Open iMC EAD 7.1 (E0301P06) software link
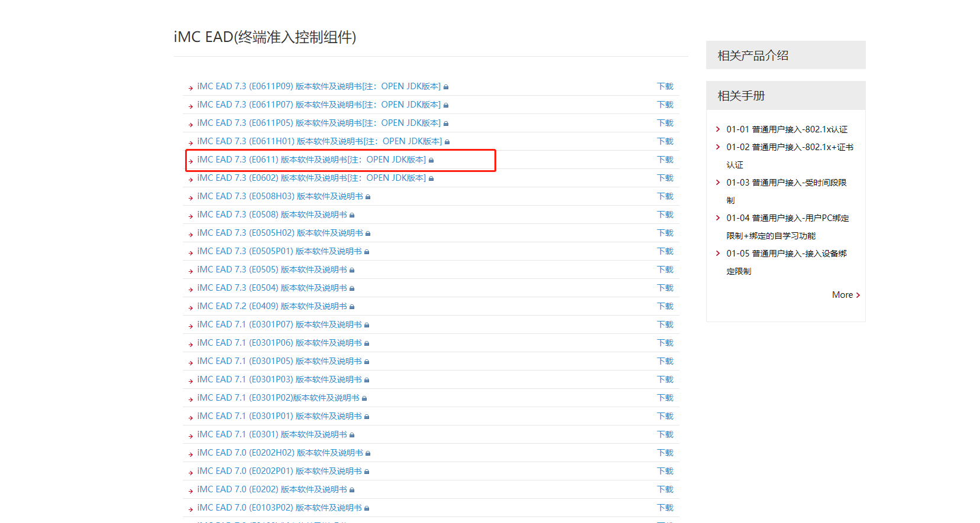 [x=280, y=343]
